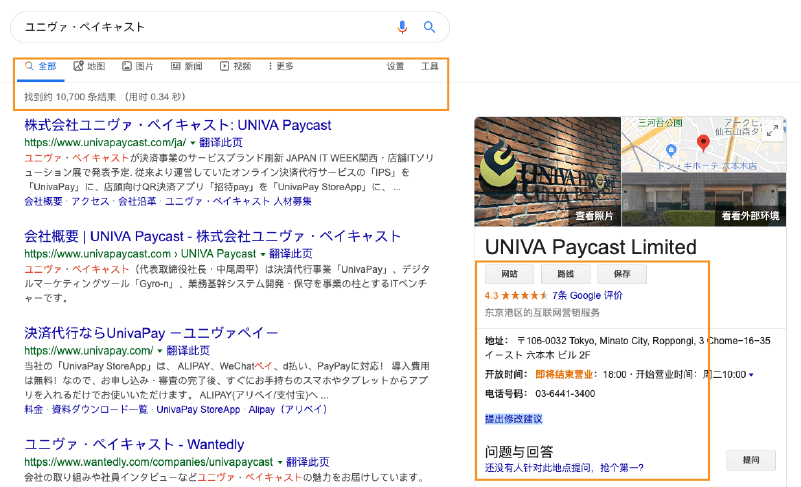
Task: Switch to the 视频 (Videos) tab
Action: coord(235,66)
